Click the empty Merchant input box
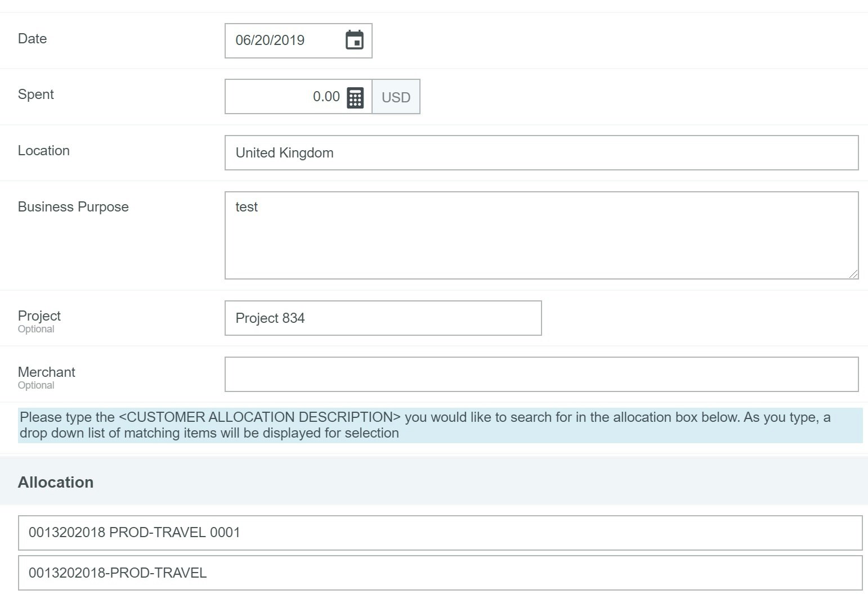Viewport: 868px width, 599px height. (x=540, y=375)
